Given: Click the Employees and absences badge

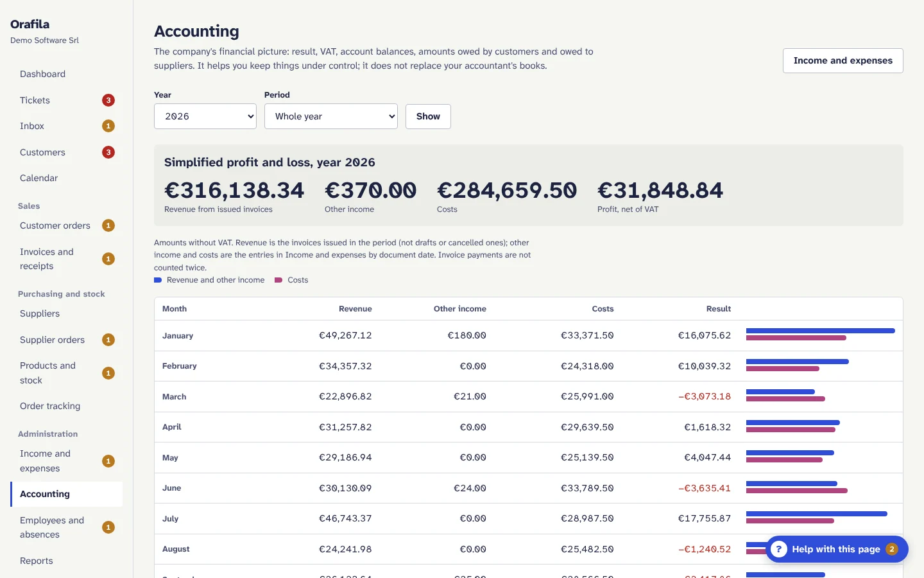Looking at the screenshot, I should coord(108,527).
